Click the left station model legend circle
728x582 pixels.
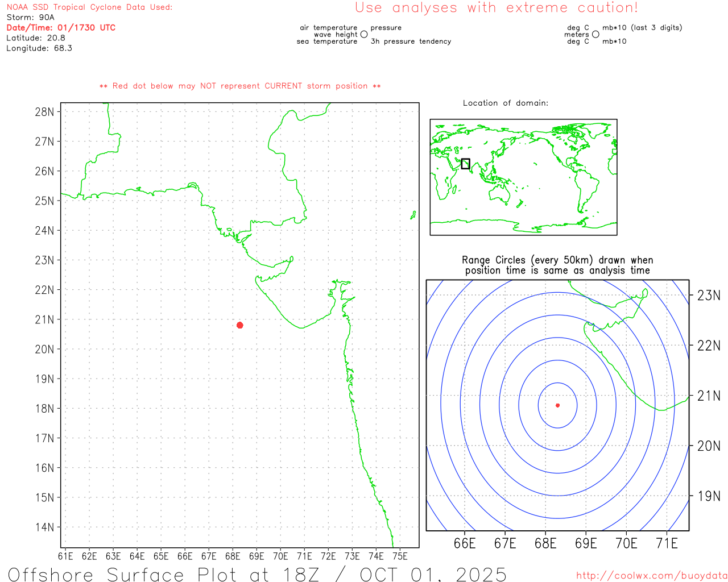click(x=364, y=34)
